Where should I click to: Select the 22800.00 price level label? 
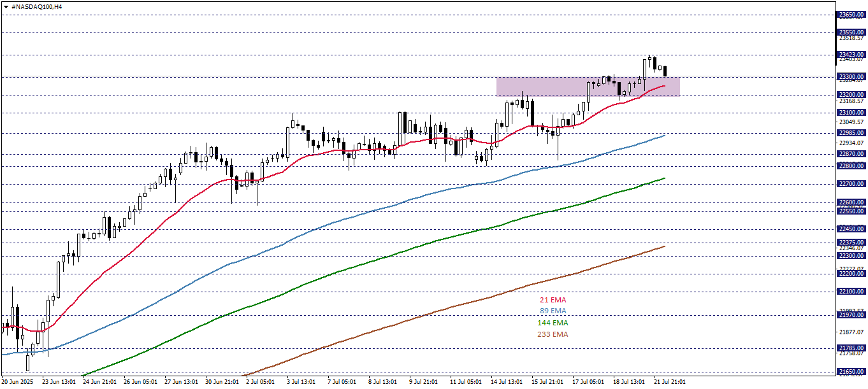point(851,166)
